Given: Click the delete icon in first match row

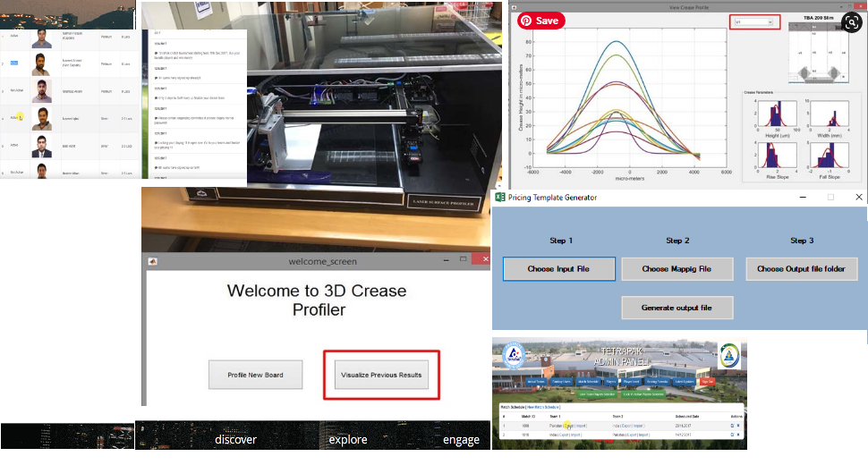Looking at the screenshot, I should pos(738,426).
